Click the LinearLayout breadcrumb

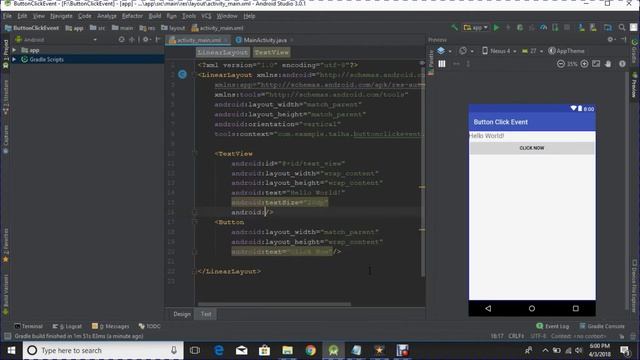(x=222, y=52)
